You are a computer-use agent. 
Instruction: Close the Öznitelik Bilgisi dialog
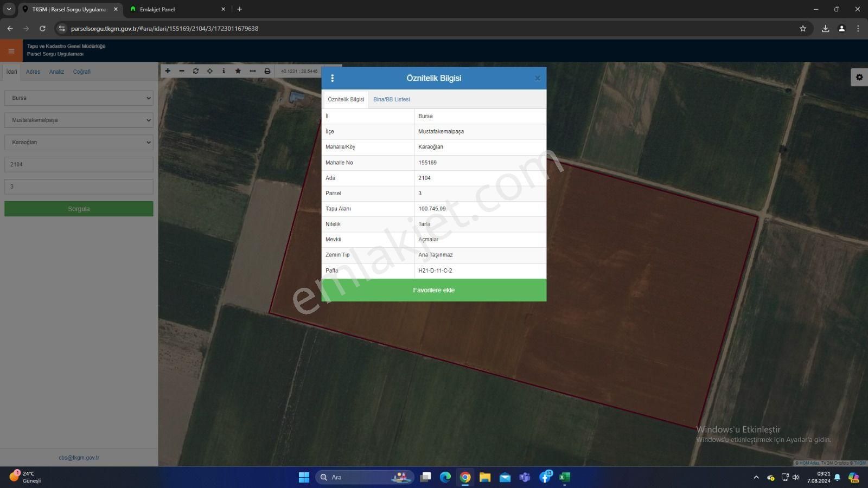click(537, 78)
